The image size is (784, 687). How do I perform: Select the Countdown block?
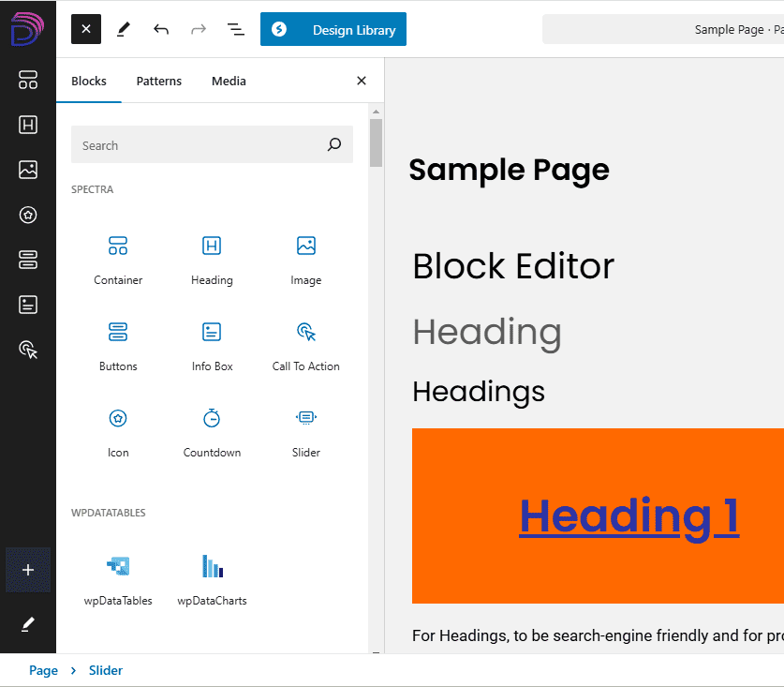pos(212,431)
